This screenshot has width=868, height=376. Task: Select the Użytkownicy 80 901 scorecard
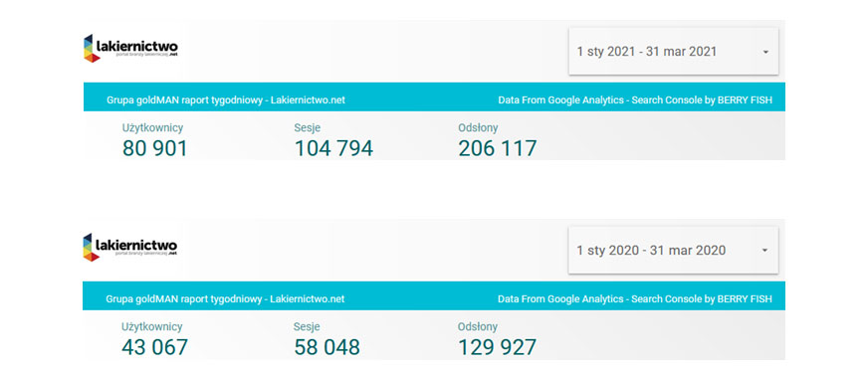(x=155, y=140)
